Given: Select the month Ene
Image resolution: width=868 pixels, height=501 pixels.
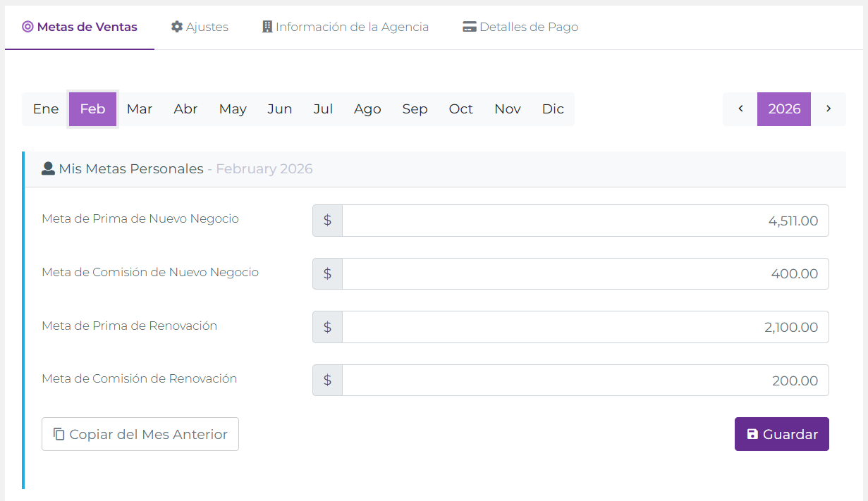Looking at the screenshot, I should click(46, 109).
